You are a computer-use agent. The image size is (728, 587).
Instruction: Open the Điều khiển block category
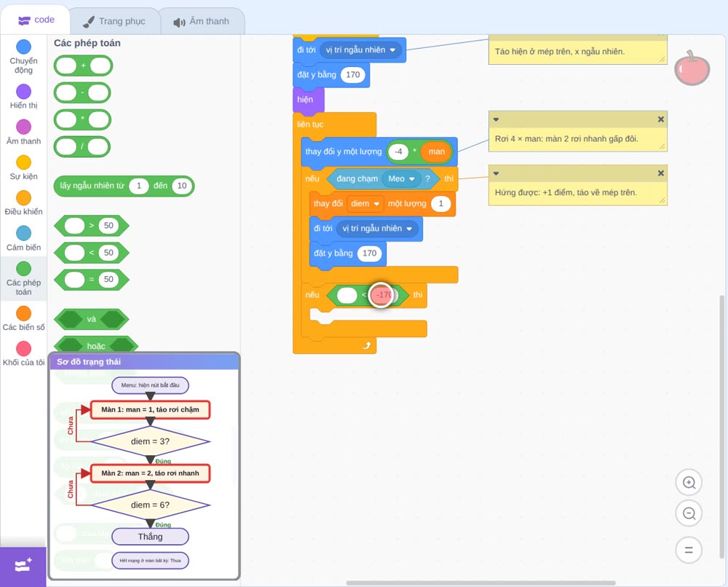23,203
